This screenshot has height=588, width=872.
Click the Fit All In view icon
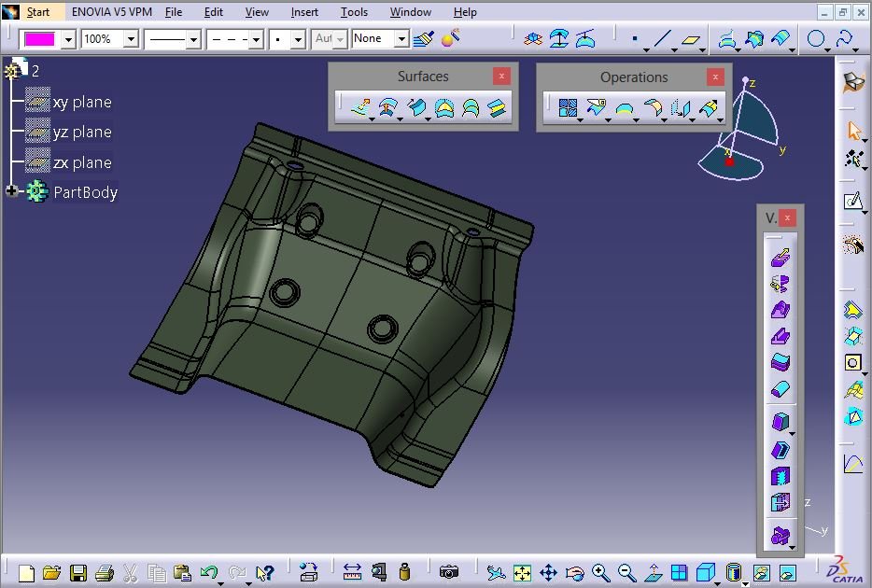(522, 572)
